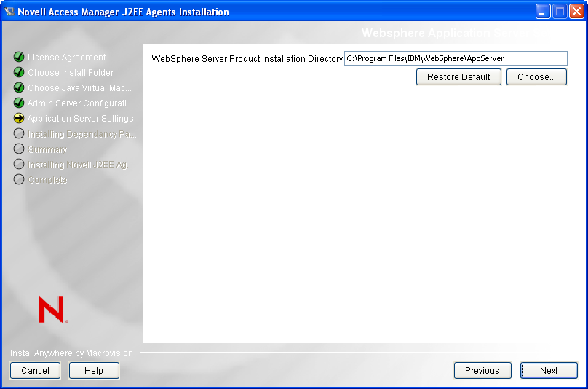The width and height of the screenshot is (588, 389).
Task: Select the License Agreement step text
Action: (x=67, y=58)
